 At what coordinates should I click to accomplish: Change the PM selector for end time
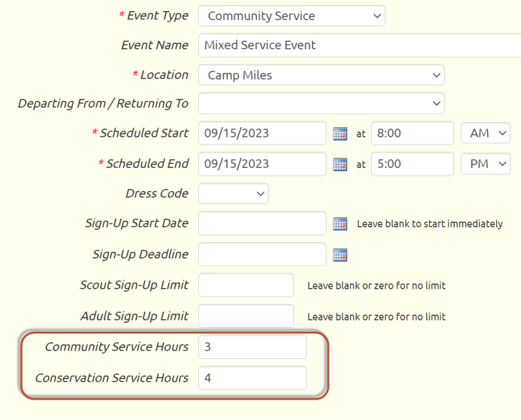(486, 164)
